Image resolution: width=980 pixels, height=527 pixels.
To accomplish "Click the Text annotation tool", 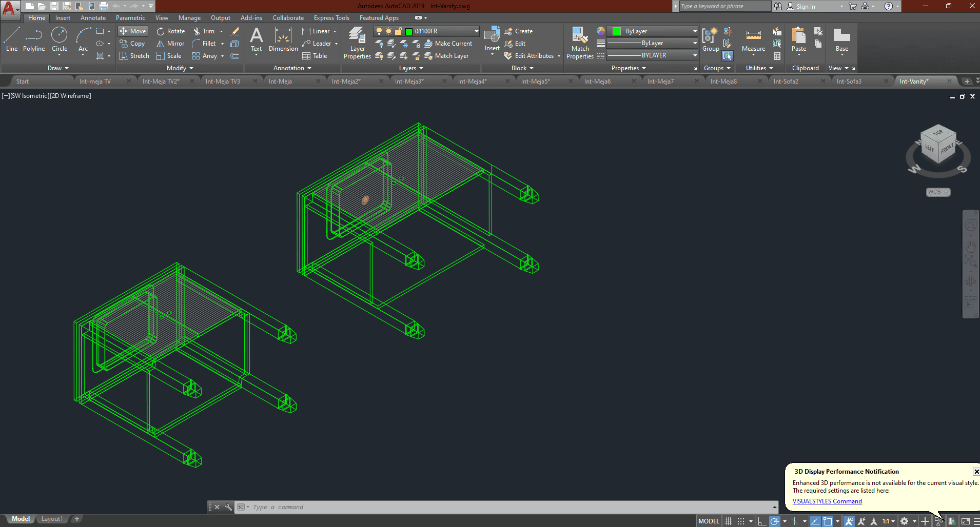I will (x=256, y=39).
